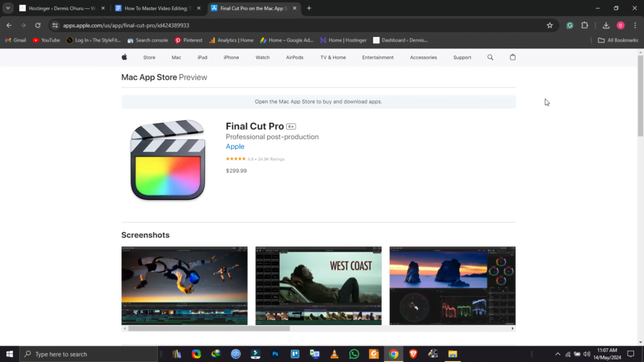The width and height of the screenshot is (644, 362).
Task: Open Brave browser from the taskbar
Action: pyautogui.click(x=413, y=354)
